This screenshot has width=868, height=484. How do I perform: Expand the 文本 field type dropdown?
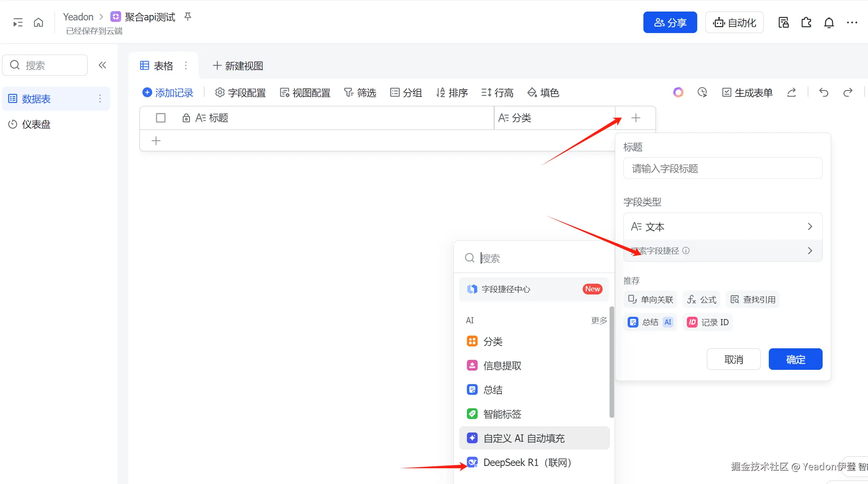tap(723, 227)
